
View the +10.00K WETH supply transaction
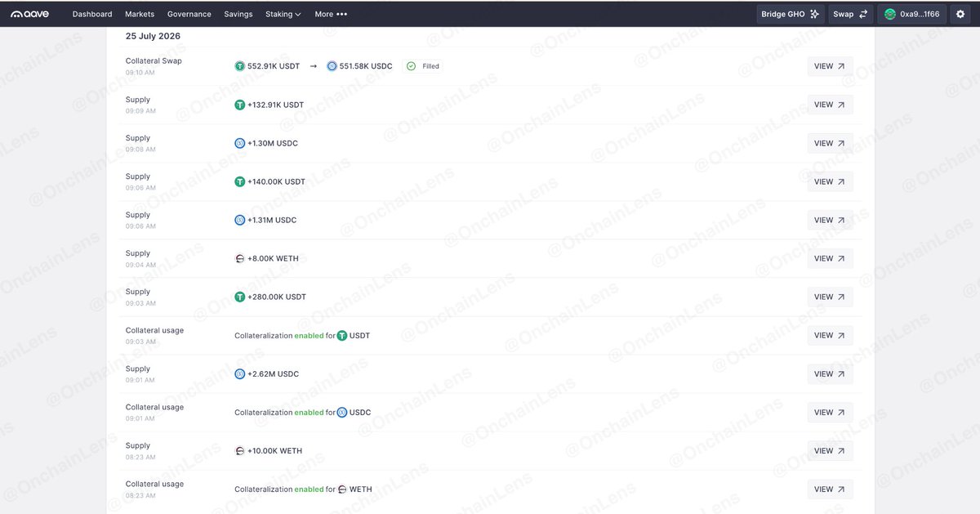click(x=830, y=450)
